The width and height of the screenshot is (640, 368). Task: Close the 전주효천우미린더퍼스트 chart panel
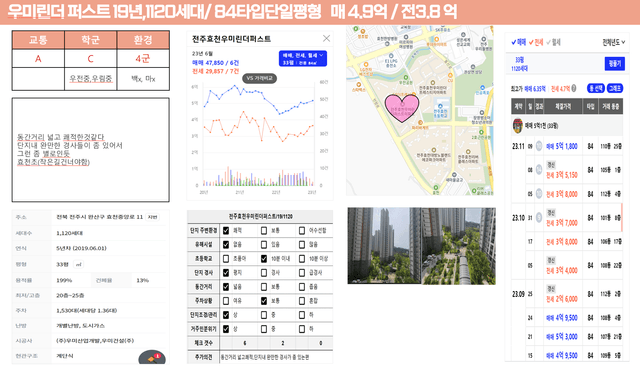click(326, 38)
